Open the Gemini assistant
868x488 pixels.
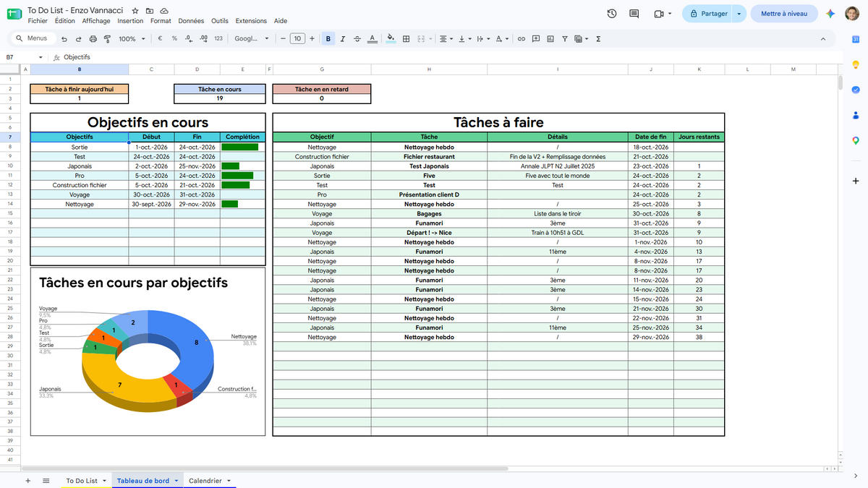831,14
